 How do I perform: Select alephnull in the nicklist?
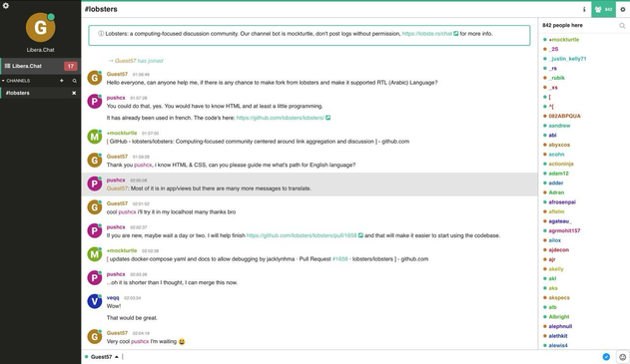560,326
